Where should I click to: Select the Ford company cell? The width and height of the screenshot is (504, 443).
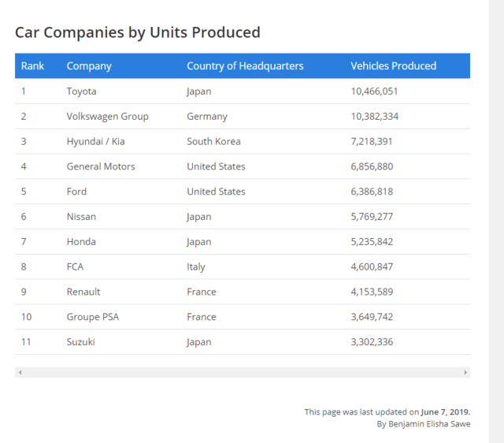pos(77,192)
